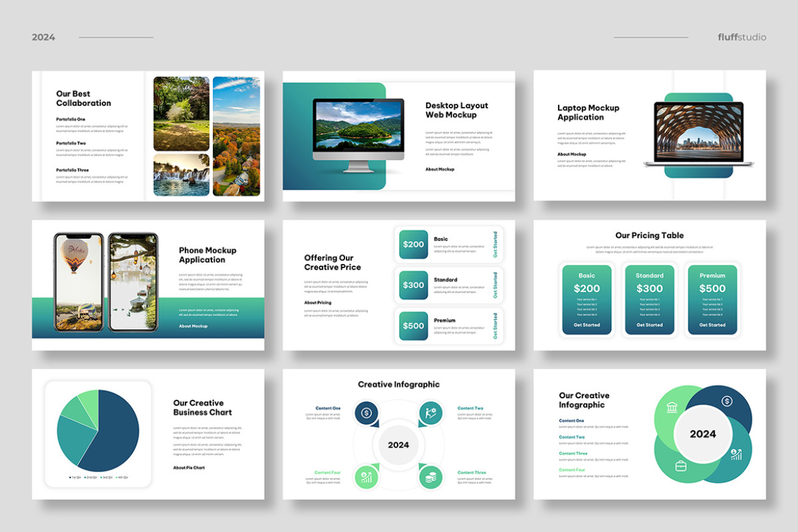Click Get Started under the Basic $200 card

coord(587,325)
